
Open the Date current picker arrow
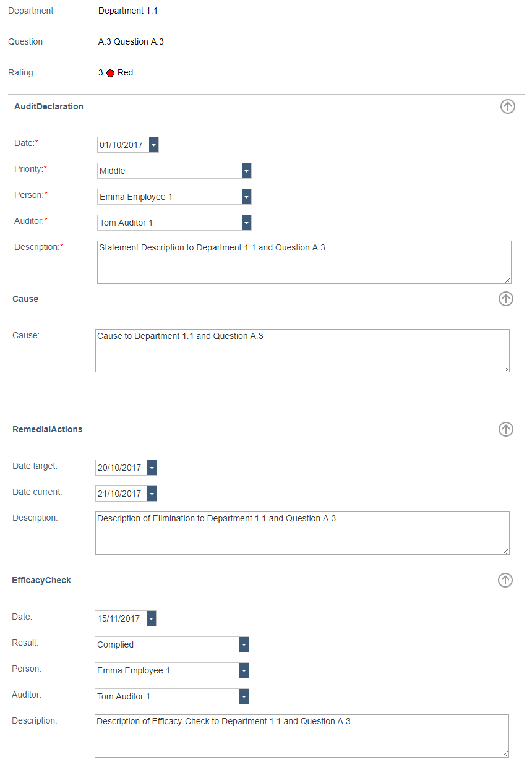pyautogui.click(x=152, y=494)
